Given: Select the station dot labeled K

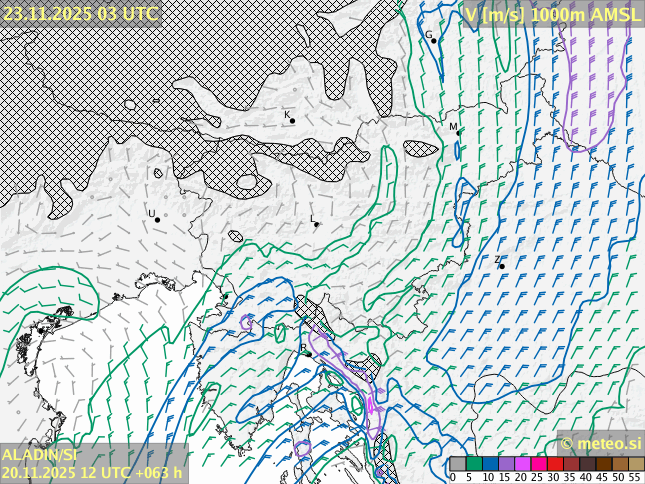Looking at the screenshot, I should pos(292,121).
